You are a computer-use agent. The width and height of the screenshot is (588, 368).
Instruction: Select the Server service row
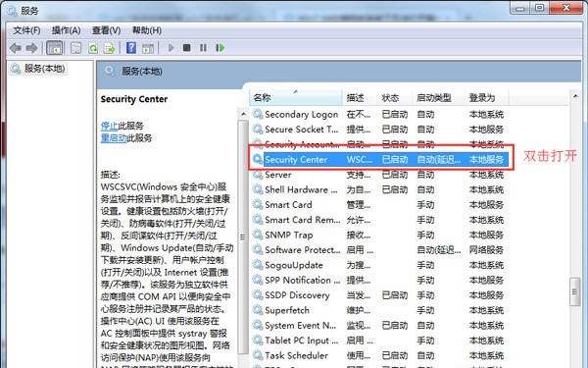[x=379, y=175]
